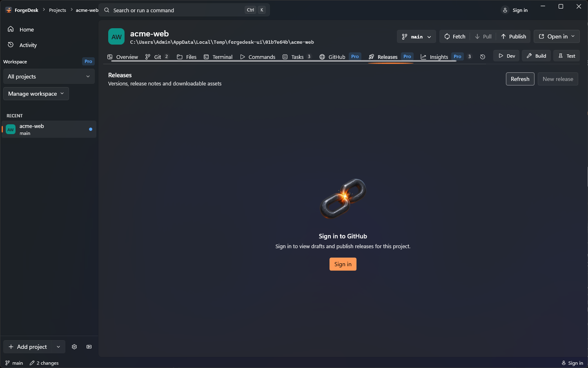This screenshot has height=368, width=588.
Task: Click Add project
Action: pyautogui.click(x=28, y=347)
